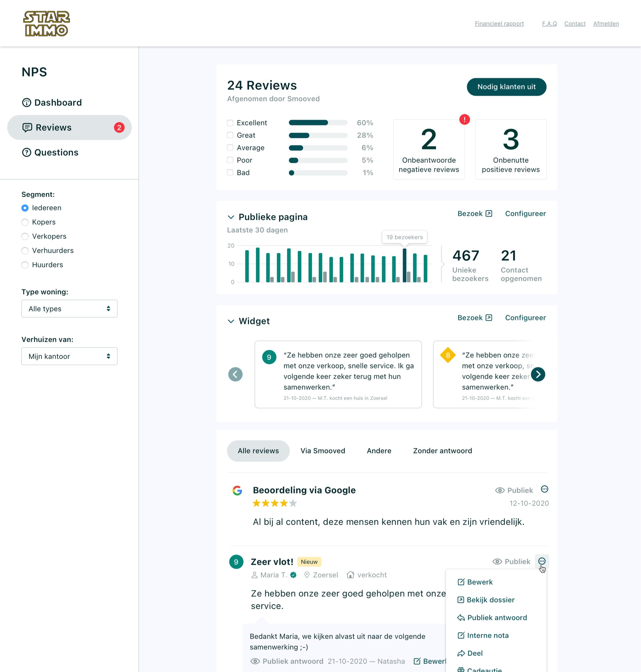Open options menu for Google review

(x=544, y=489)
